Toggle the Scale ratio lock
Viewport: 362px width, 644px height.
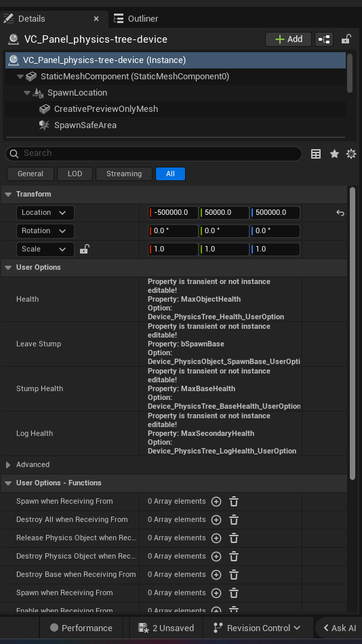pyautogui.click(x=84, y=249)
